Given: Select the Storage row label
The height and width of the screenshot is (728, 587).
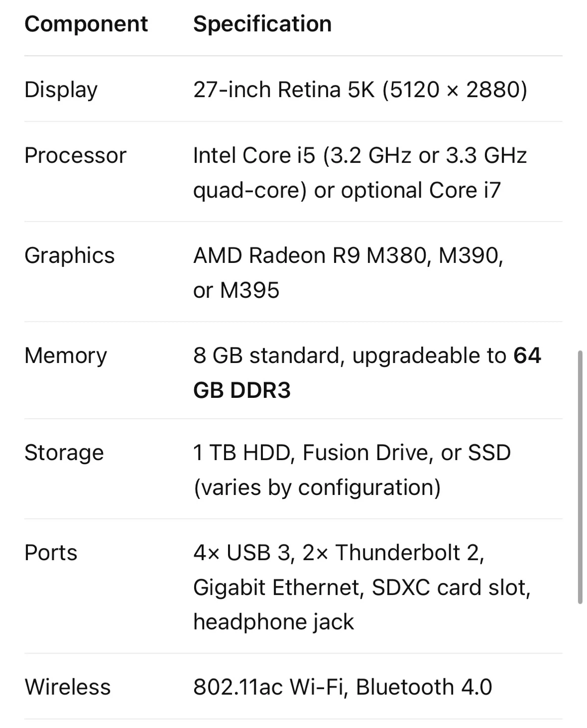Looking at the screenshot, I should coord(64,452).
